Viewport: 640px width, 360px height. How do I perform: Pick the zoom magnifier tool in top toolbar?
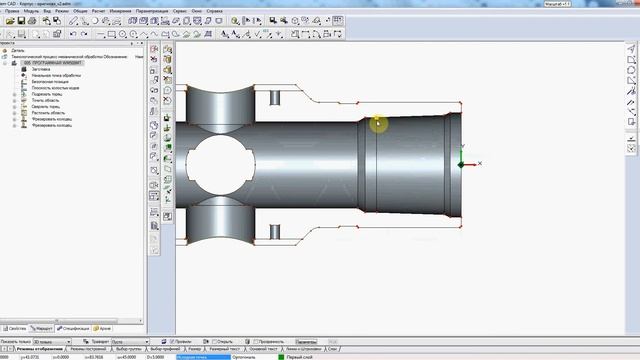tap(235, 21)
